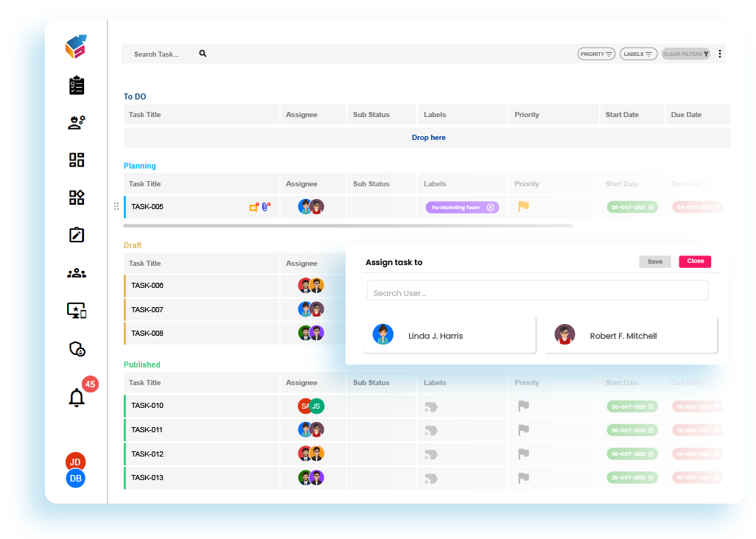Click assignee avatars of TASK-006
756x539 pixels.
[x=311, y=285]
